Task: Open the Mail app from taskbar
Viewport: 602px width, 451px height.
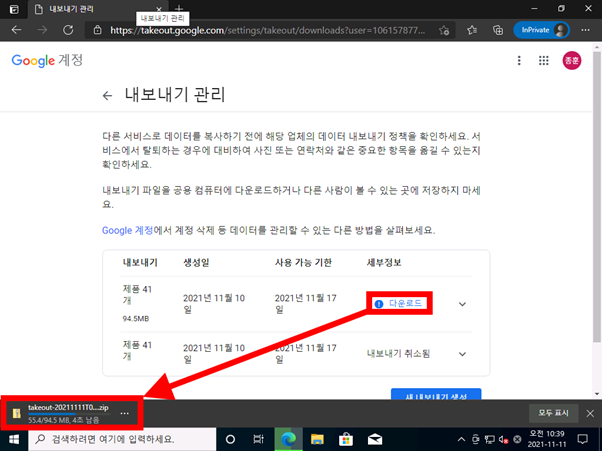Action: [x=375, y=439]
